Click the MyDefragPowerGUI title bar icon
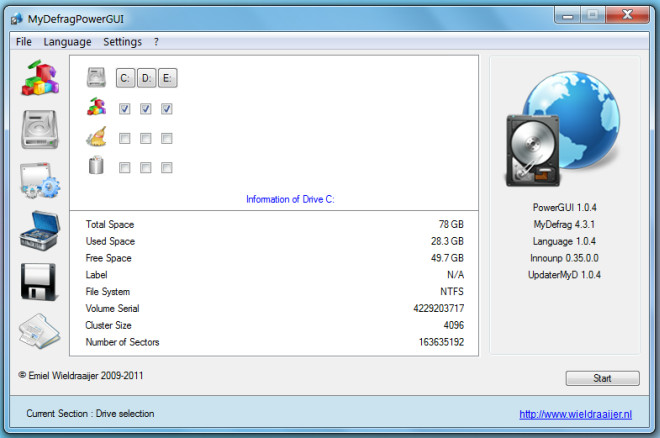This screenshot has height=438, width=660. tap(16, 19)
